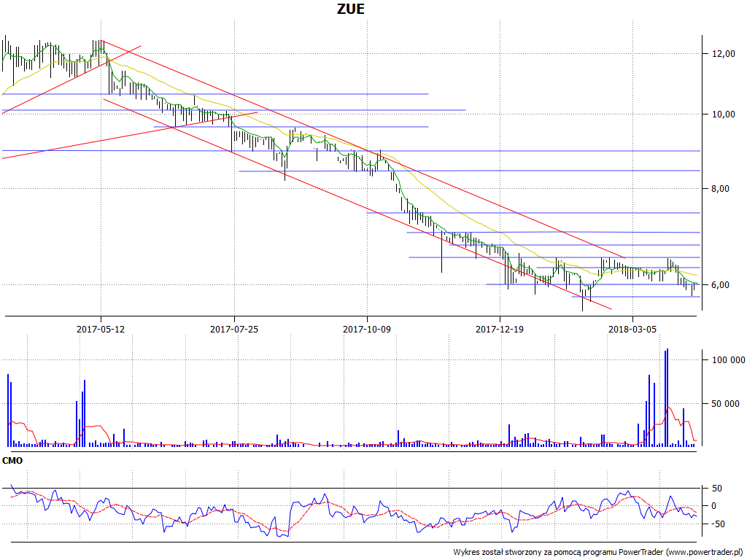Select the 2017-10-09 date label
This screenshot has width=747, height=560.
pos(367,329)
